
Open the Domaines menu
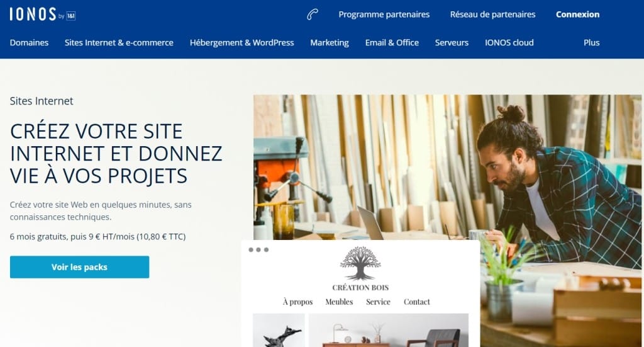[29, 43]
